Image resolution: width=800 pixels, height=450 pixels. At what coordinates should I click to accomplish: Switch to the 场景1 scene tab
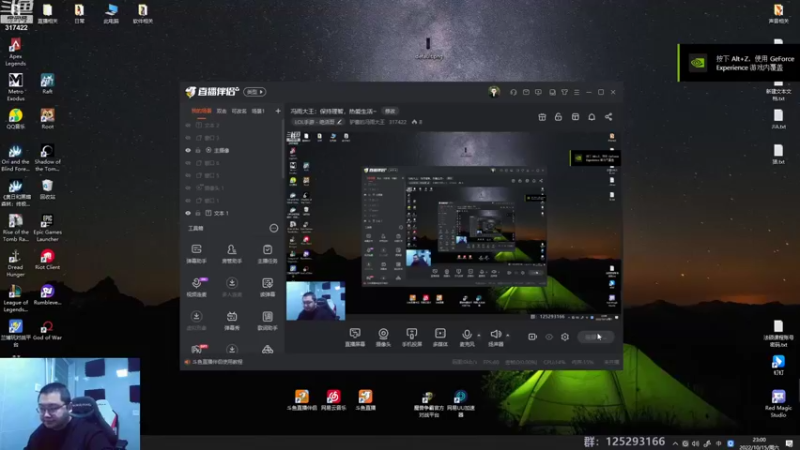tap(258, 111)
